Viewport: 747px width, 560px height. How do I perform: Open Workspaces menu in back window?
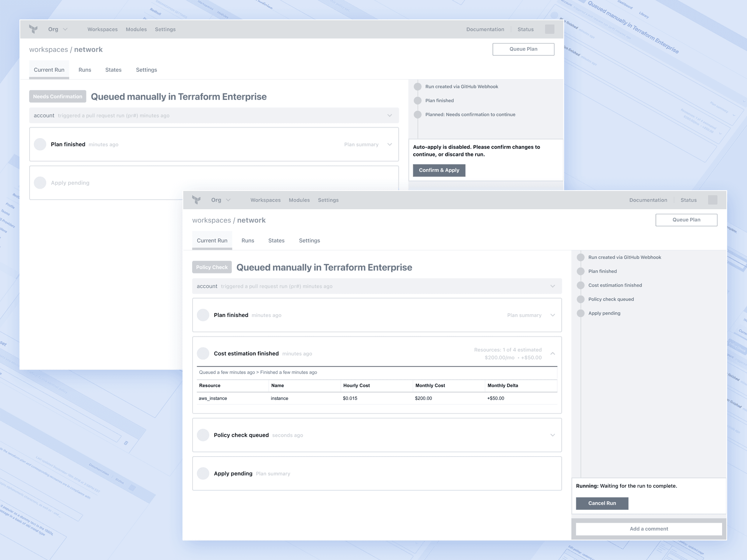[x=102, y=29]
